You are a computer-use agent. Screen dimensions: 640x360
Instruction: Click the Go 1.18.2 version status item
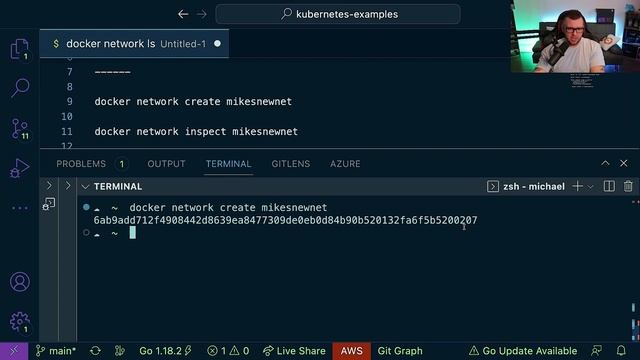click(165, 351)
